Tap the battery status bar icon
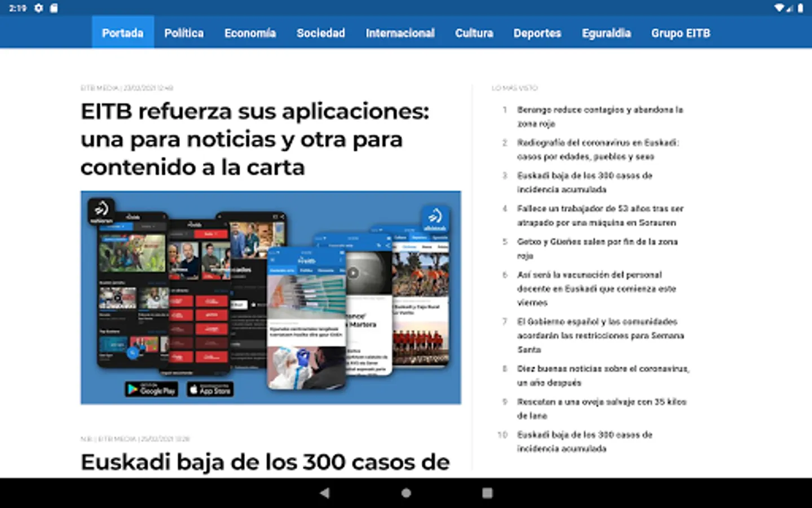The width and height of the screenshot is (812, 508). click(x=800, y=8)
